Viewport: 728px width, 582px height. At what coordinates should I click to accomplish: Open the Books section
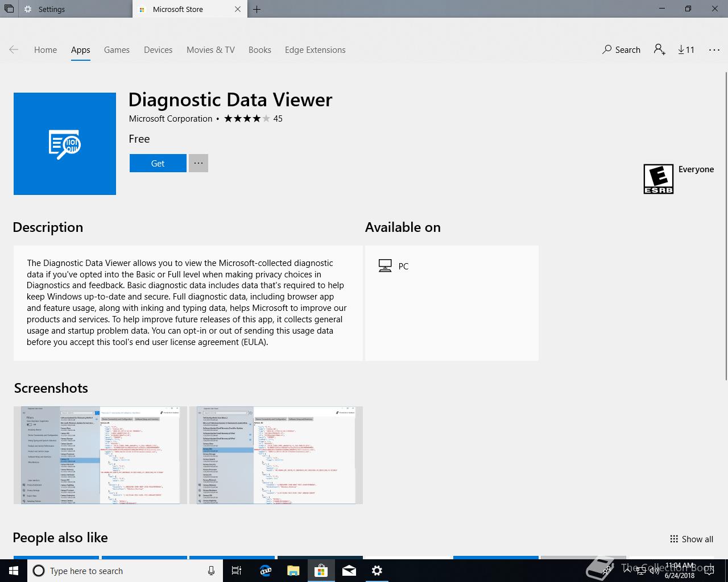coord(260,50)
